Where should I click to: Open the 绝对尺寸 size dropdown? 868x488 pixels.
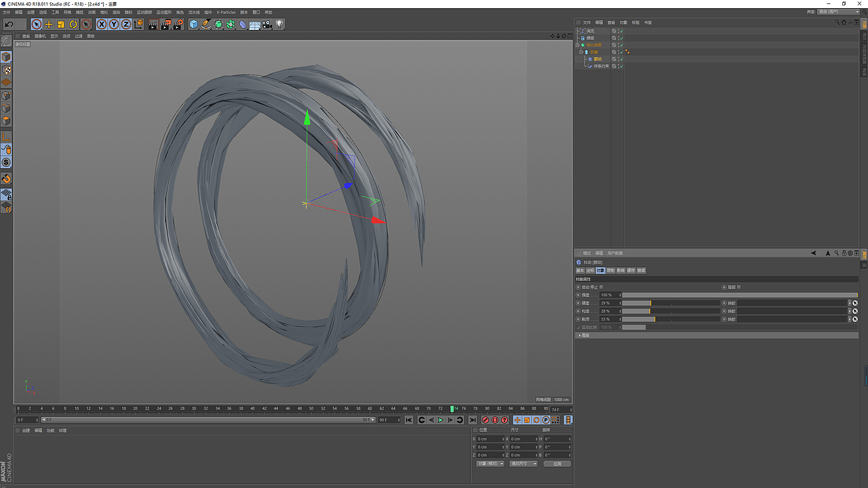click(x=524, y=464)
